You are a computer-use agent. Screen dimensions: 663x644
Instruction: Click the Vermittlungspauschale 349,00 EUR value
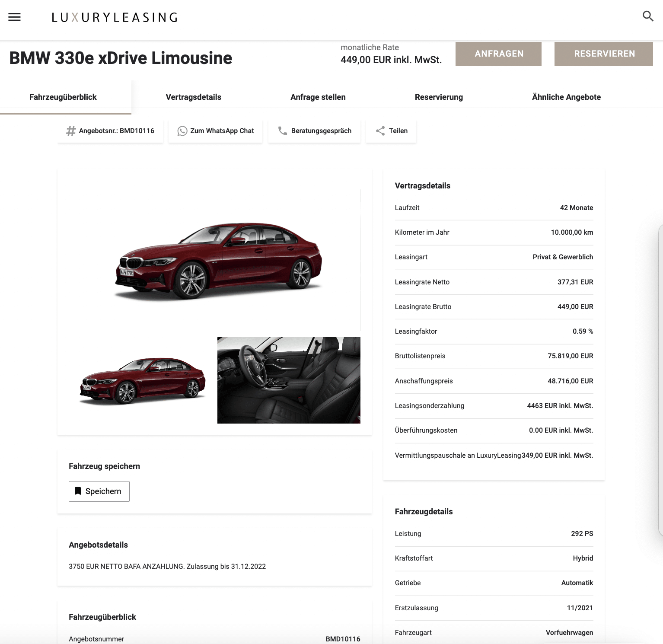click(558, 456)
